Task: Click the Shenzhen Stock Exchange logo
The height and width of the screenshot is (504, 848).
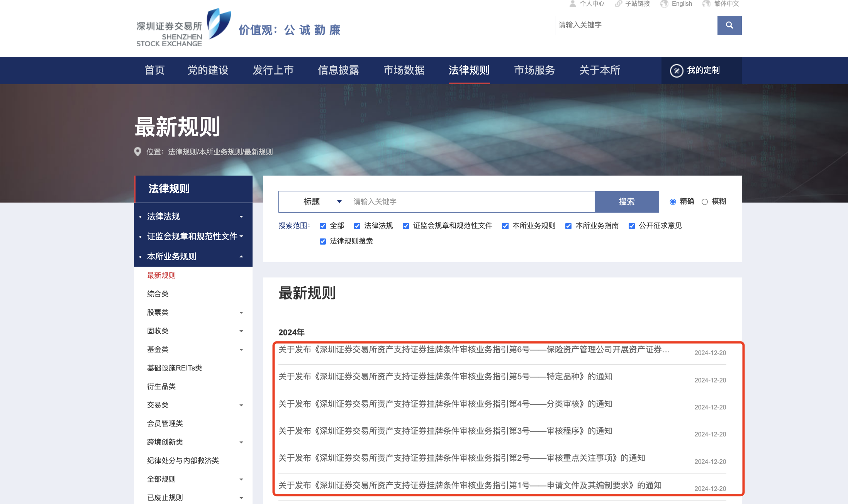Action: 184,28
